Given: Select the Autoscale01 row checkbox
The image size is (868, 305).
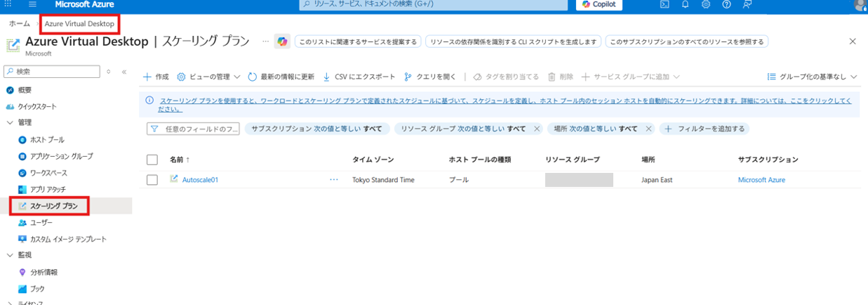Looking at the screenshot, I should pyautogui.click(x=152, y=180).
